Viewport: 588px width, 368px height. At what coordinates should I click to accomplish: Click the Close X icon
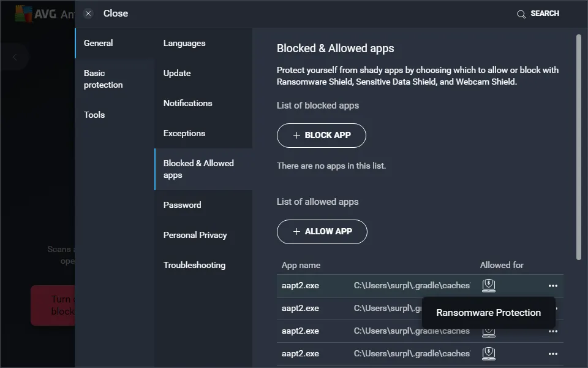click(88, 13)
